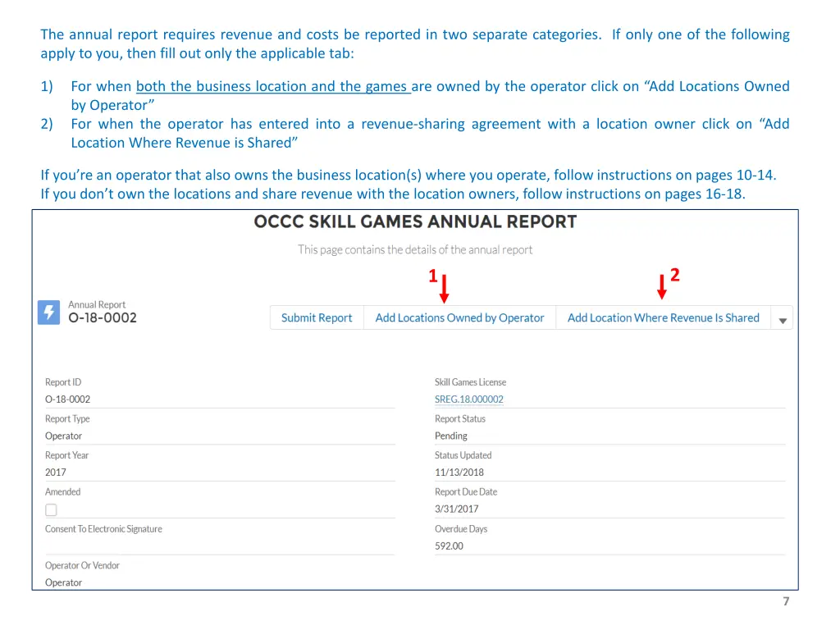Viewport: 840px width, 630px height.
Task: Click the Status Updated date 11/13/2018
Action: (459, 472)
